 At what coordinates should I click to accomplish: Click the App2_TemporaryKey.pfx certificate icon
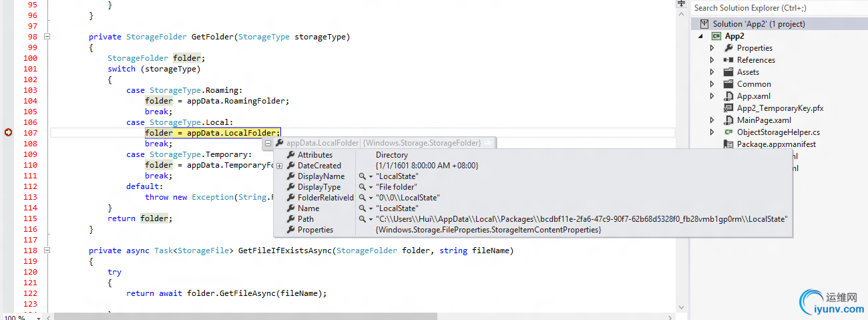pyautogui.click(x=728, y=108)
